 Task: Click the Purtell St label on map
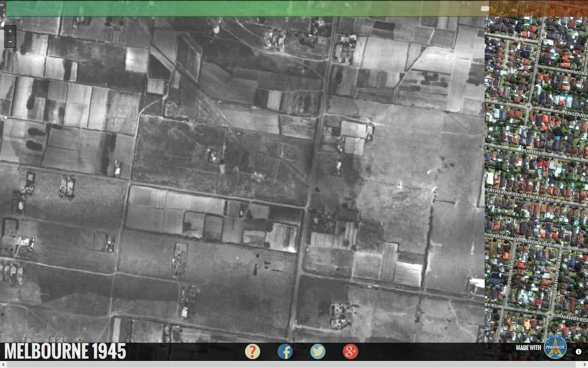coord(535,153)
